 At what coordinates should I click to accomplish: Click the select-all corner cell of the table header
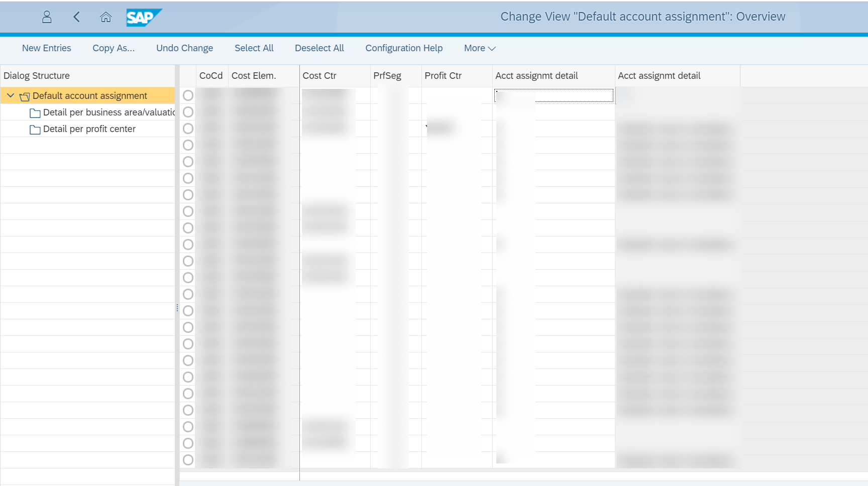pos(188,76)
